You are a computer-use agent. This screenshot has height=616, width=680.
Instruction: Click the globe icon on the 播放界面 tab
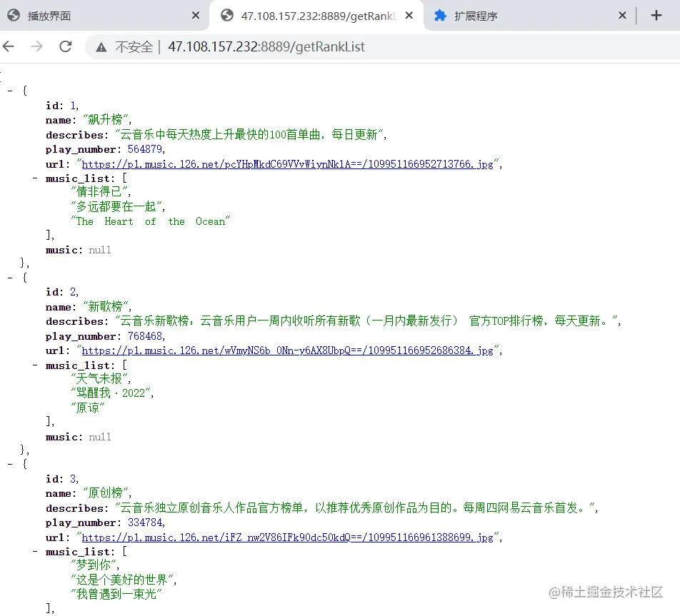pos(14,16)
